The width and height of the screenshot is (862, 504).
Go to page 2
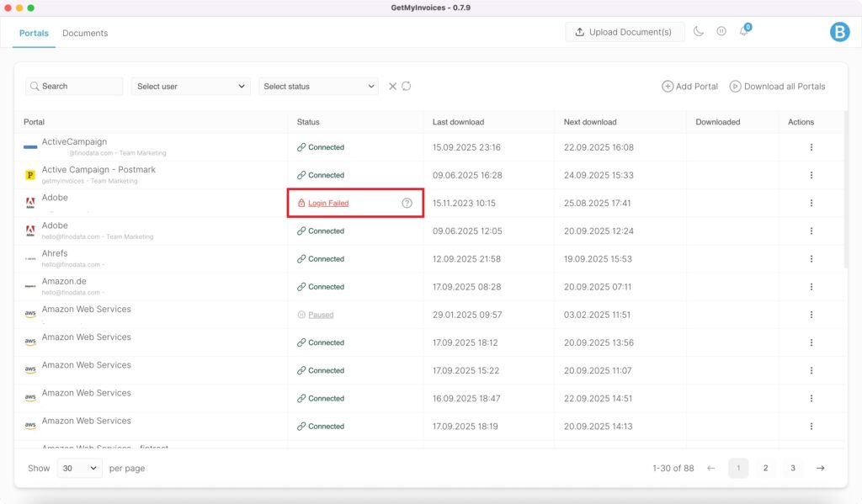pos(765,469)
